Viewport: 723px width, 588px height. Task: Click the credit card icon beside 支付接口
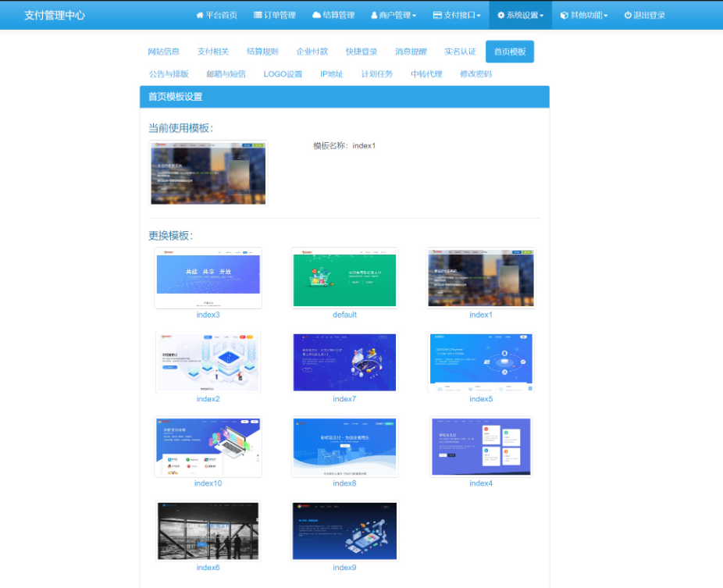(437, 15)
